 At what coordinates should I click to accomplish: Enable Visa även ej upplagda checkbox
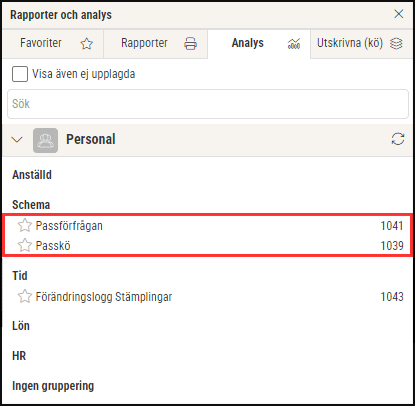[x=20, y=74]
